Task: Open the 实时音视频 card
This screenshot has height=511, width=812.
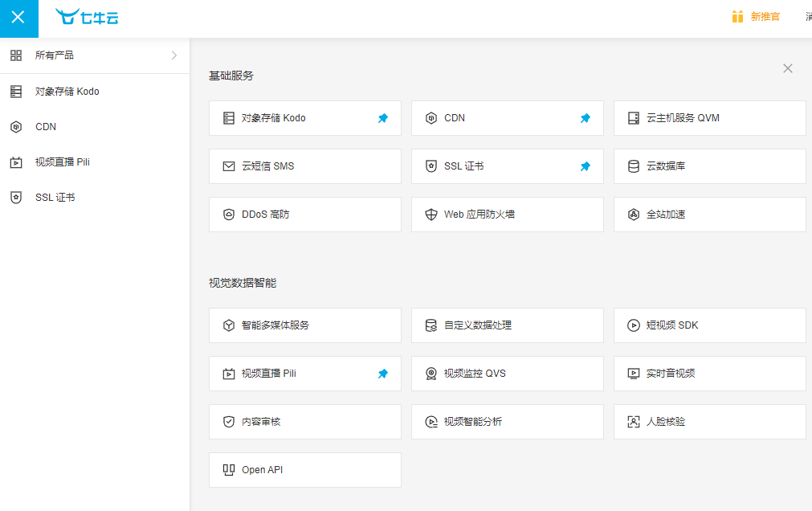Action: tap(710, 374)
